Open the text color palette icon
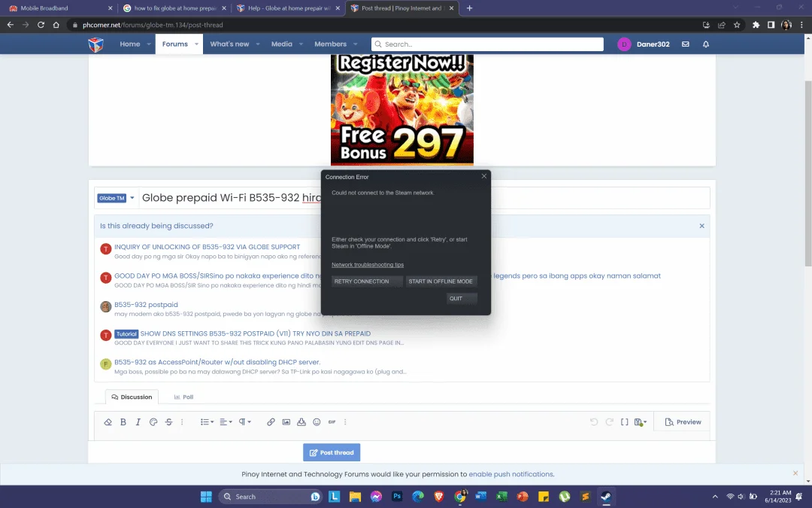The width and height of the screenshot is (812, 508). point(153,422)
